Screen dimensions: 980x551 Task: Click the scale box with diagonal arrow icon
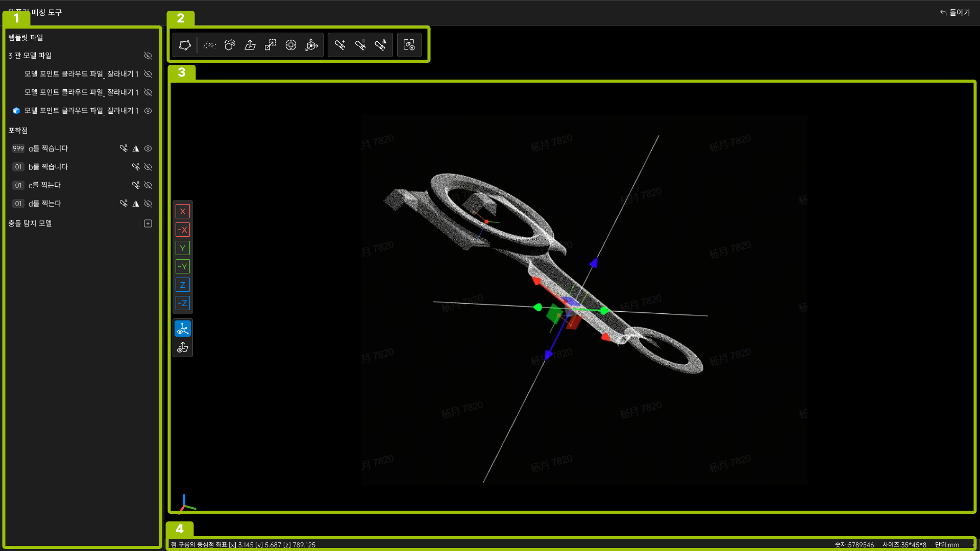pos(271,45)
